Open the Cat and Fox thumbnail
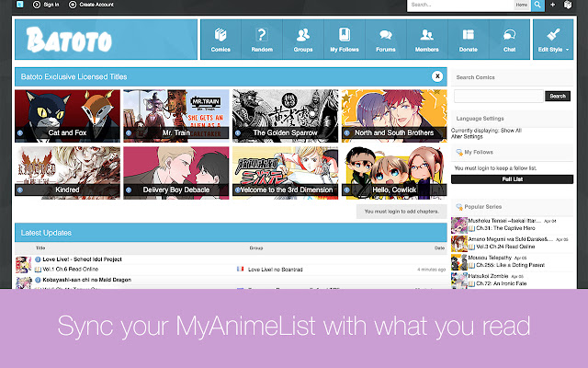 (67, 116)
